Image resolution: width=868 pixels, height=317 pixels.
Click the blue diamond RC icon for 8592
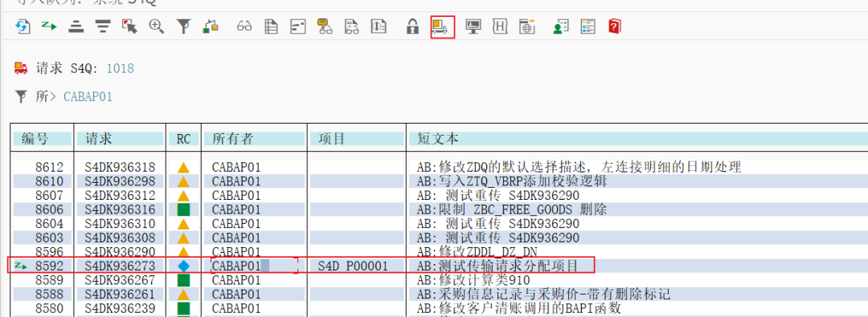coord(184,266)
